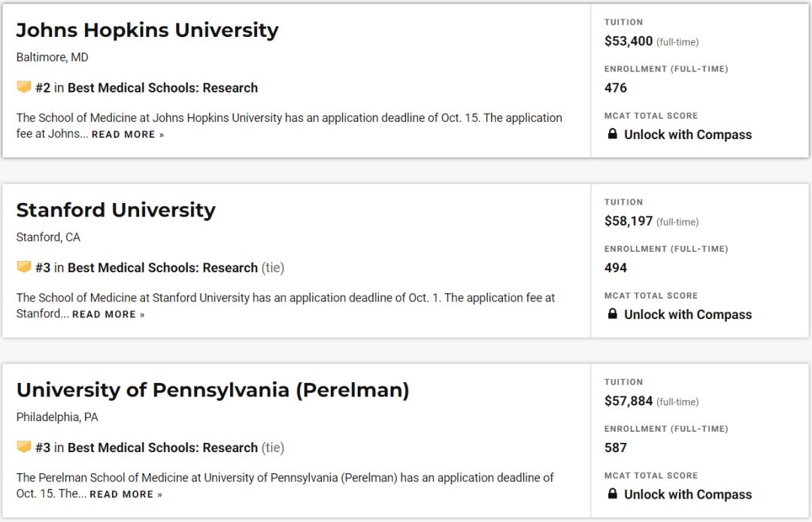Click Best Medical Schools: Research under Johns Hopkins
Viewport: 812px width, 522px height.
[x=162, y=88]
